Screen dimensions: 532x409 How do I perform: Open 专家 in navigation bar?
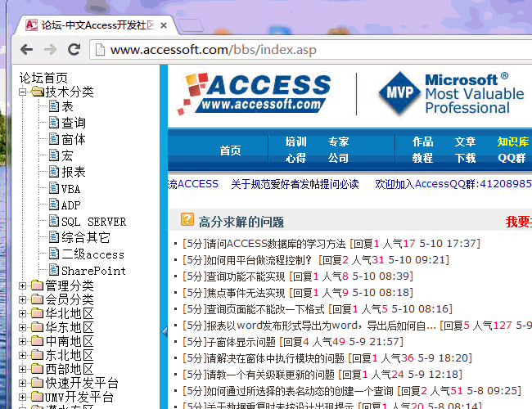[338, 142]
